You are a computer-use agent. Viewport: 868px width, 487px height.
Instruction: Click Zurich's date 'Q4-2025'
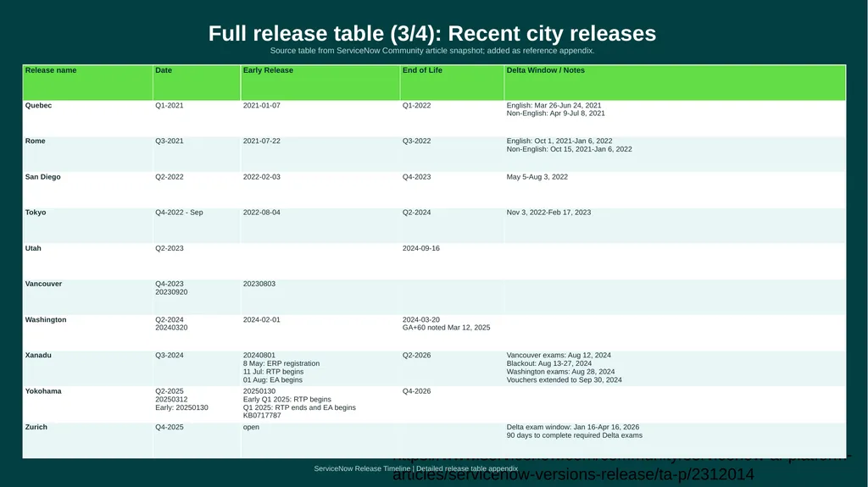169,427
